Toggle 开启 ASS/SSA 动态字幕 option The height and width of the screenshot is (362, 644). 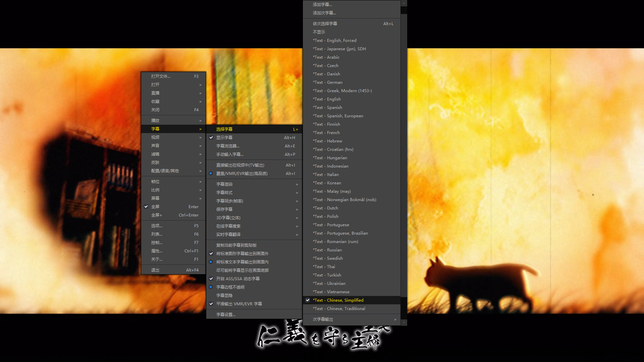pos(254,279)
